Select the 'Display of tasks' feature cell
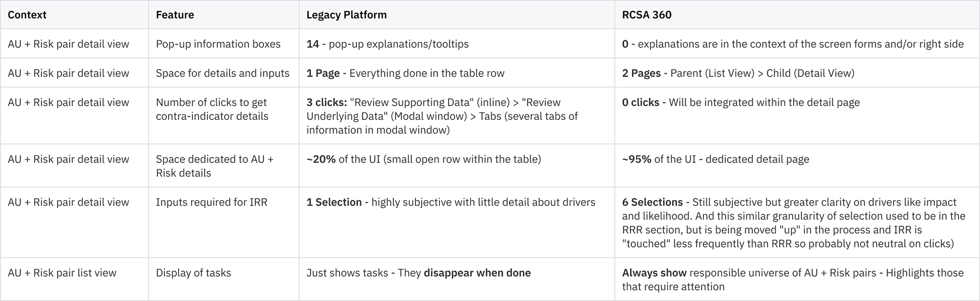This screenshot has width=980, height=301. pyautogui.click(x=193, y=273)
